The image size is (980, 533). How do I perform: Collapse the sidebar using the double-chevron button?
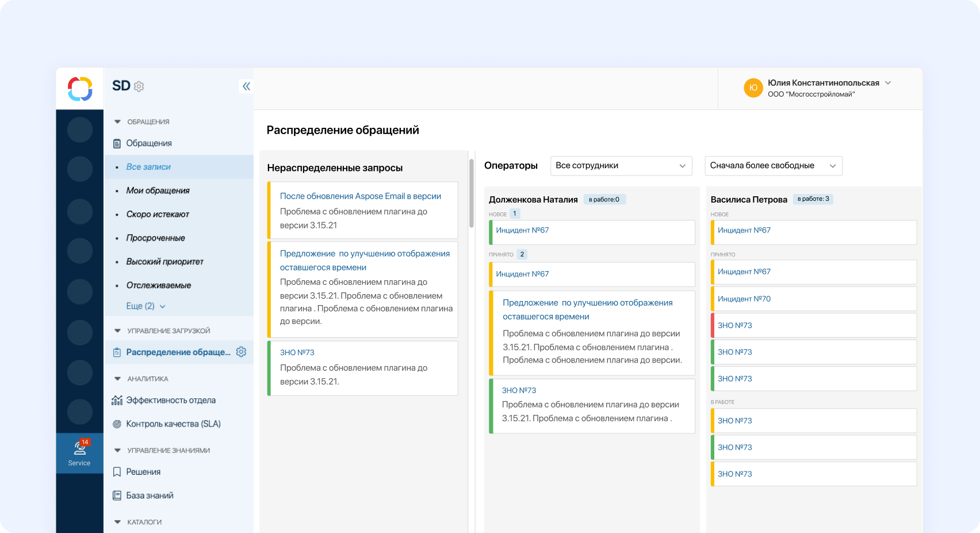pyautogui.click(x=246, y=86)
